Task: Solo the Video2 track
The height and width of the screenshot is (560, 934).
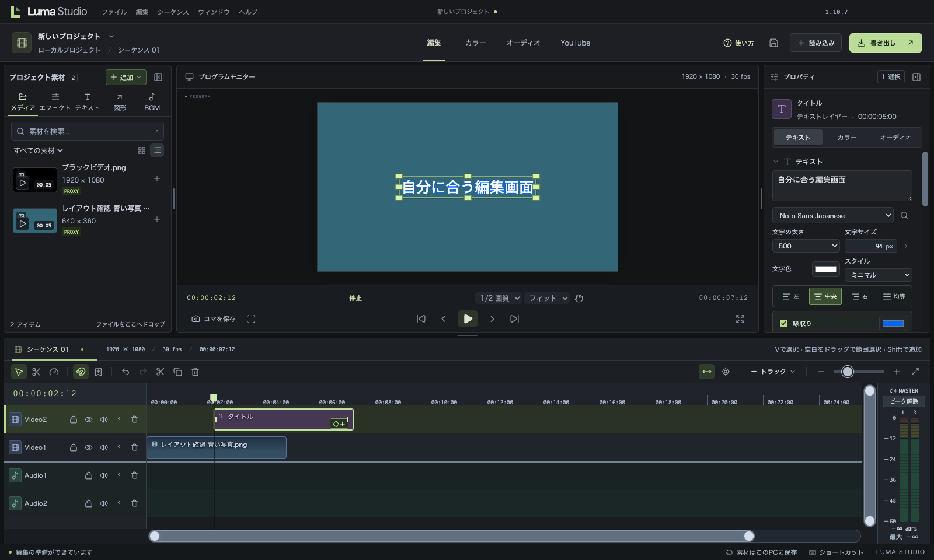Action: click(x=119, y=419)
